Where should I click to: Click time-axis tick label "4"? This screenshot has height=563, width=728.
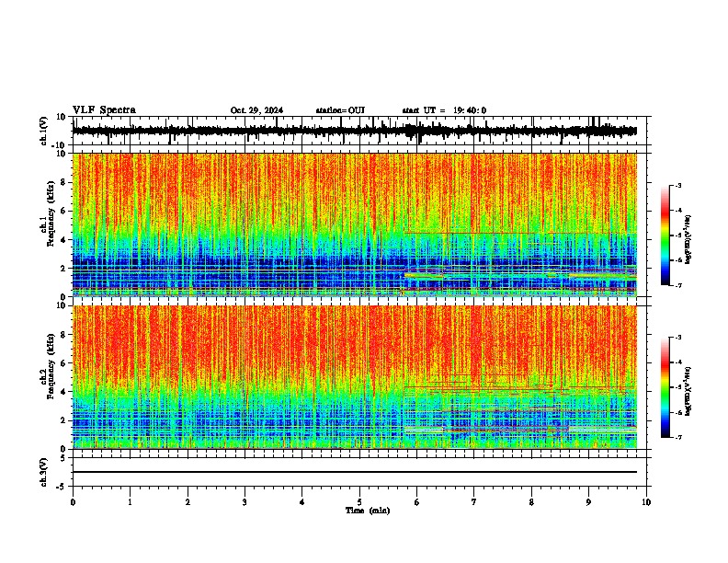click(x=302, y=502)
